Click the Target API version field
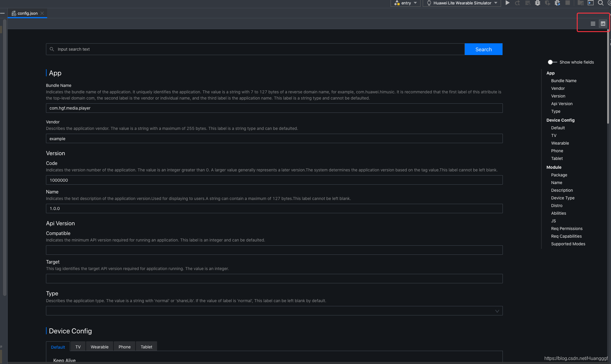 [274, 279]
